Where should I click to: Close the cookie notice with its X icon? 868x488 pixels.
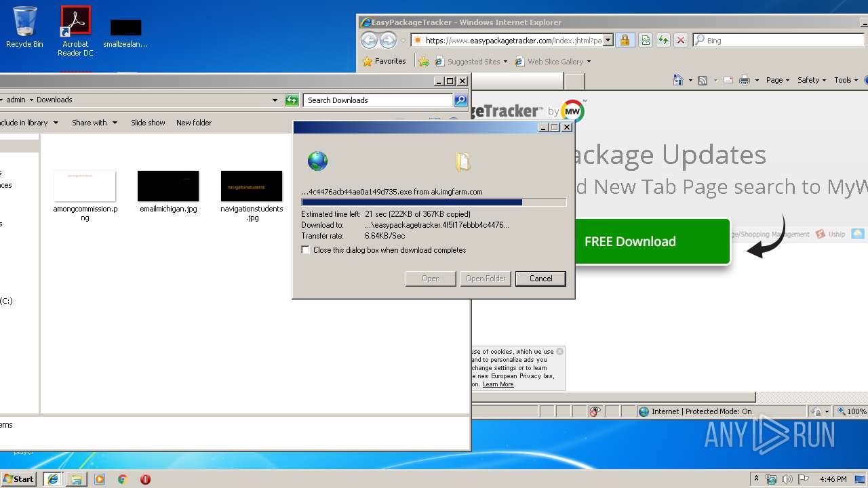click(x=559, y=351)
